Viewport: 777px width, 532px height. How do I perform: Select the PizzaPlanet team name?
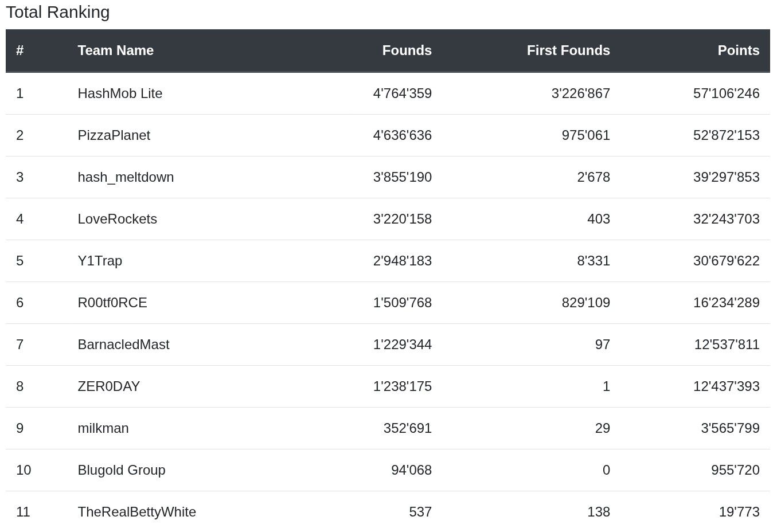114,135
